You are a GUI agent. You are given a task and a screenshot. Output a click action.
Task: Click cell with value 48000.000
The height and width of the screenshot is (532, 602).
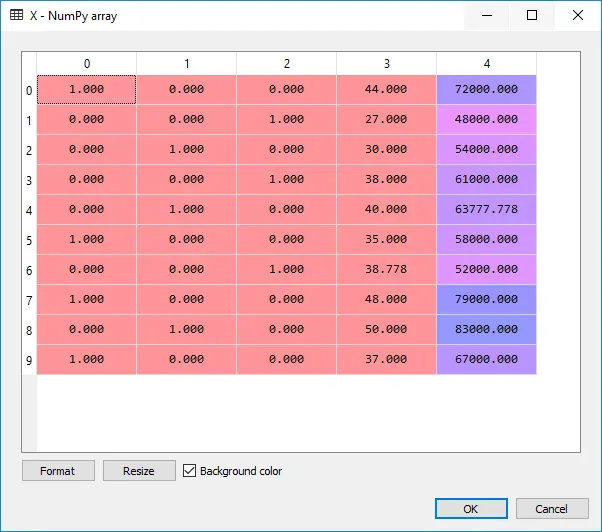click(x=486, y=119)
